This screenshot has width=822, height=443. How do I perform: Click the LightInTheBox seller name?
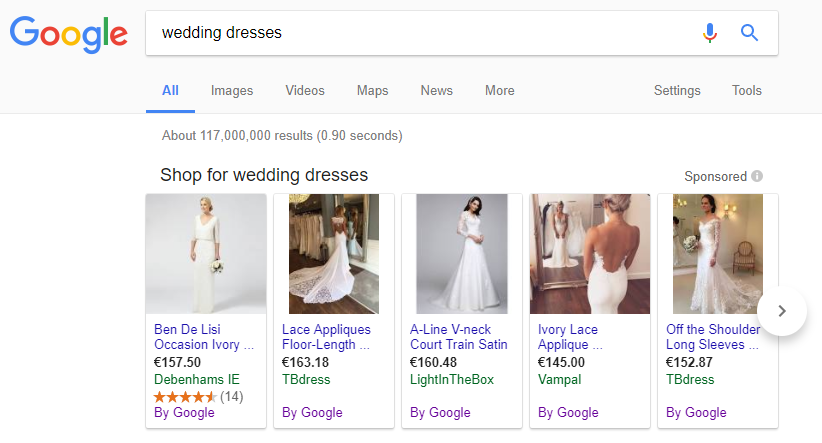click(452, 379)
